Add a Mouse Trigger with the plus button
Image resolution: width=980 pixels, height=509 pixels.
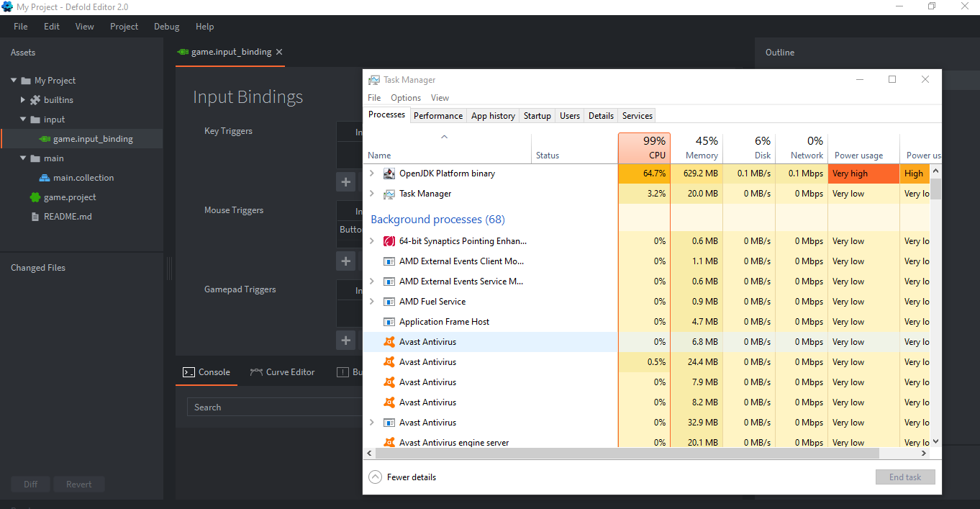coord(346,261)
